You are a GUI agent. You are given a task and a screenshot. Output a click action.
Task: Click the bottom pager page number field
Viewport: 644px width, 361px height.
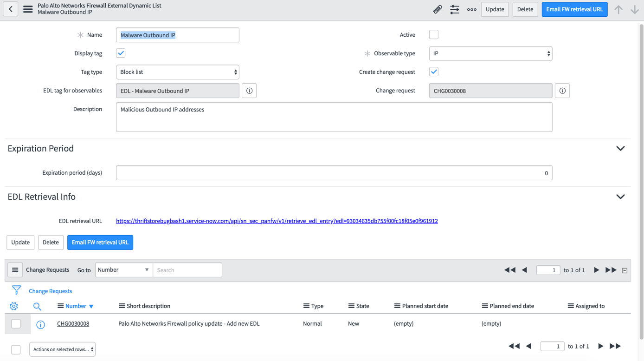tap(552, 346)
